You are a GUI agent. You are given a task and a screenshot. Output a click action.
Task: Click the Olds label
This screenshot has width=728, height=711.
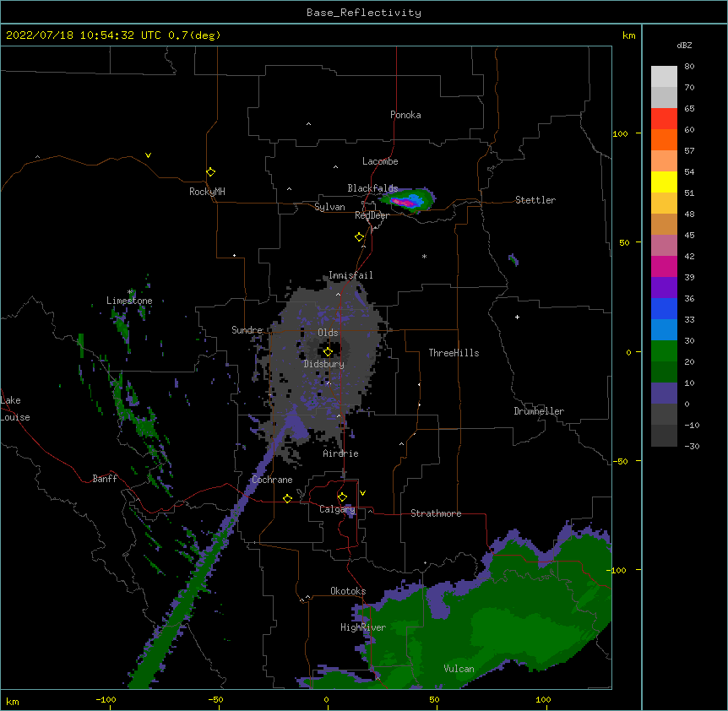[x=328, y=333]
